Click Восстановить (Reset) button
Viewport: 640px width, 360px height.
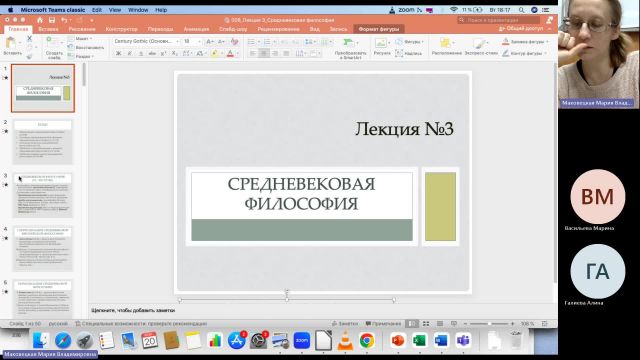(x=86, y=47)
